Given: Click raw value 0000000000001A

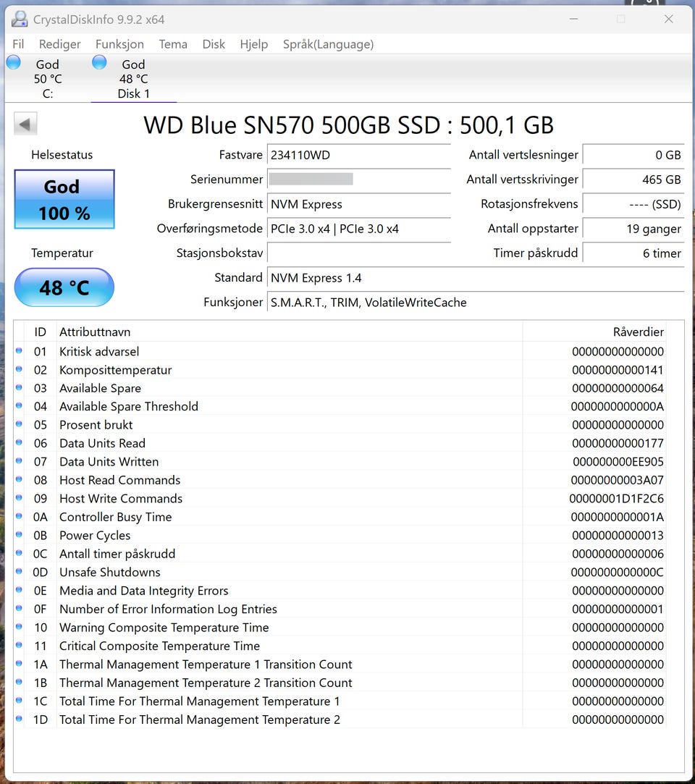Looking at the screenshot, I should point(617,517).
